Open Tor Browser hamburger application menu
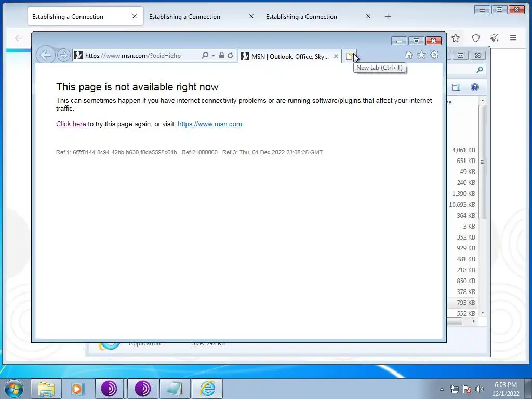Screen dimensions: 532x399 (x=513, y=38)
